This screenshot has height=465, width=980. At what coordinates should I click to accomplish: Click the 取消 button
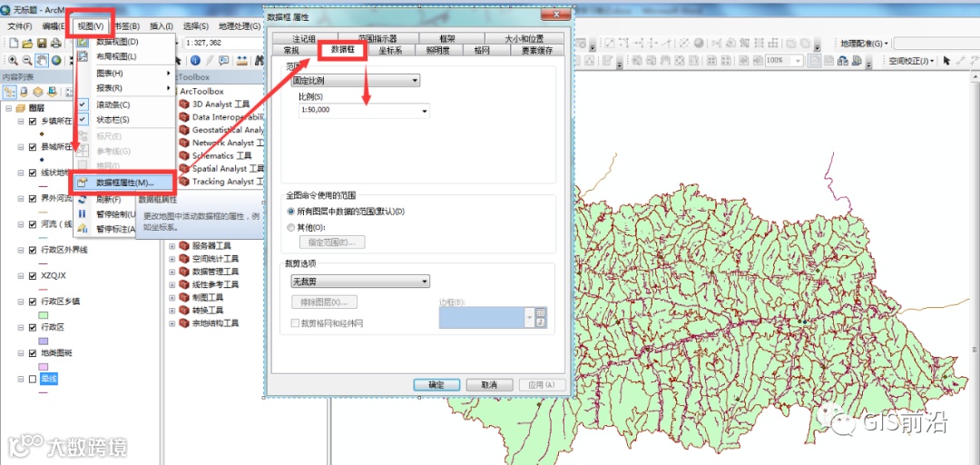[489, 385]
